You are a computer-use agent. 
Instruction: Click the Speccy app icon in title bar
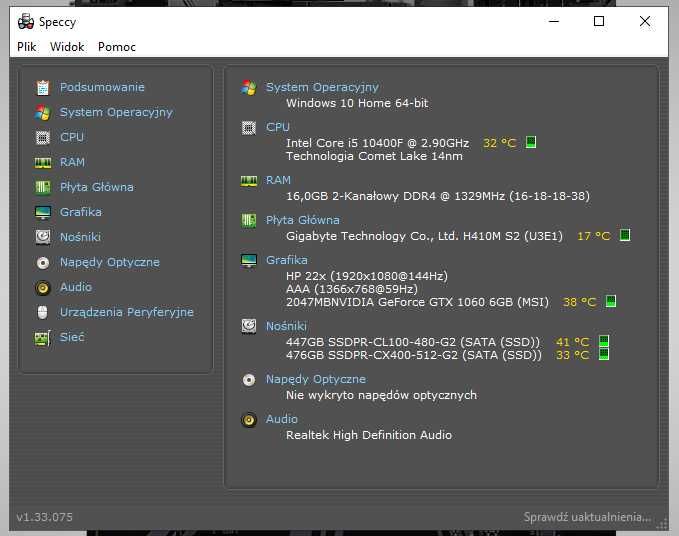(x=26, y=21)
